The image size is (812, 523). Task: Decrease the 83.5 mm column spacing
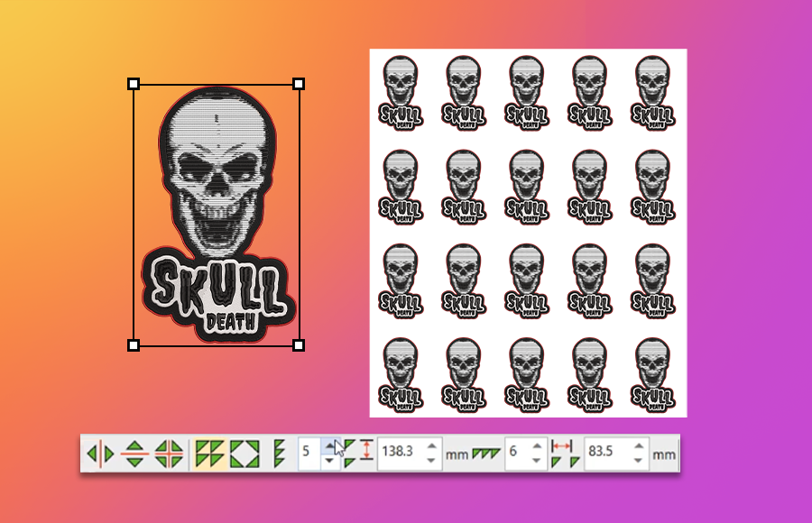click(x=638, y=459)
